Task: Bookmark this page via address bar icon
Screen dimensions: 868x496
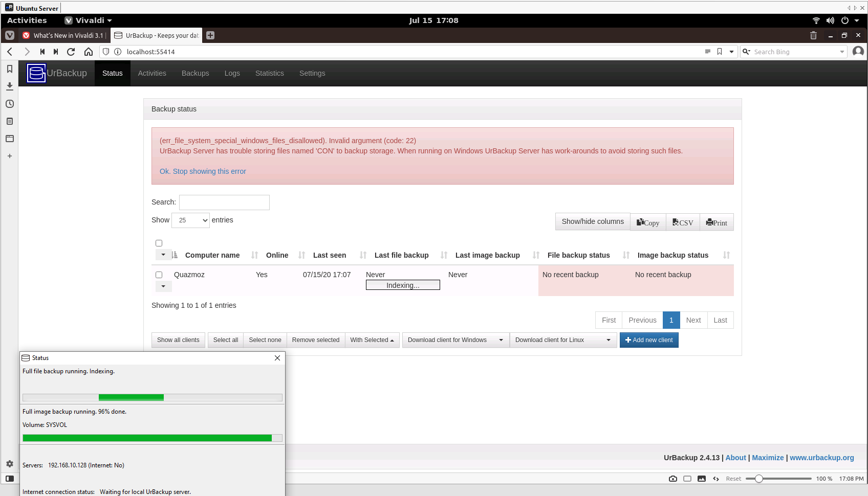Action: [x=720, y=52]
